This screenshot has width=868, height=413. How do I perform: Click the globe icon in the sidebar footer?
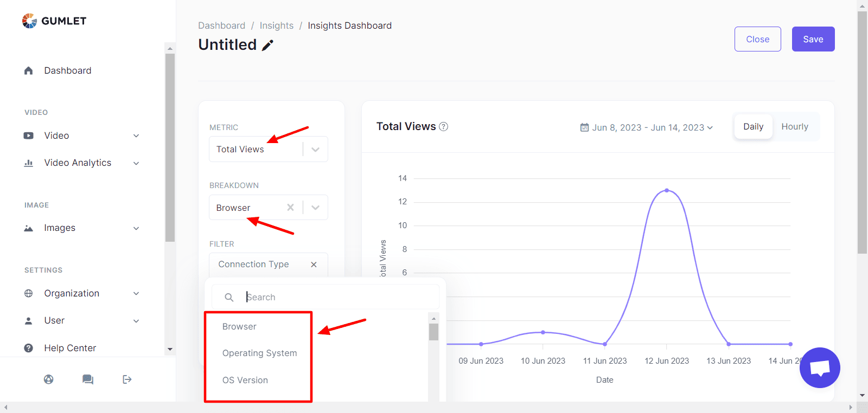[x=49, y=379]
